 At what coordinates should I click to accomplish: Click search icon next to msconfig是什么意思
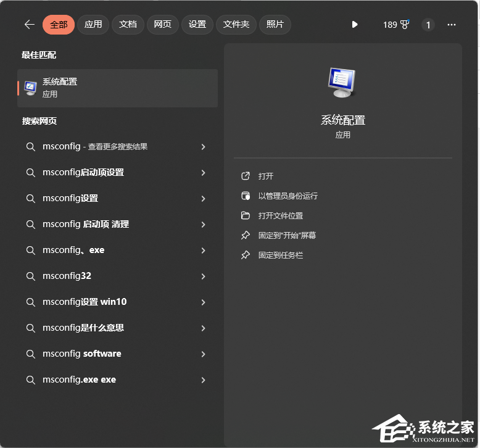coord(31,328)
